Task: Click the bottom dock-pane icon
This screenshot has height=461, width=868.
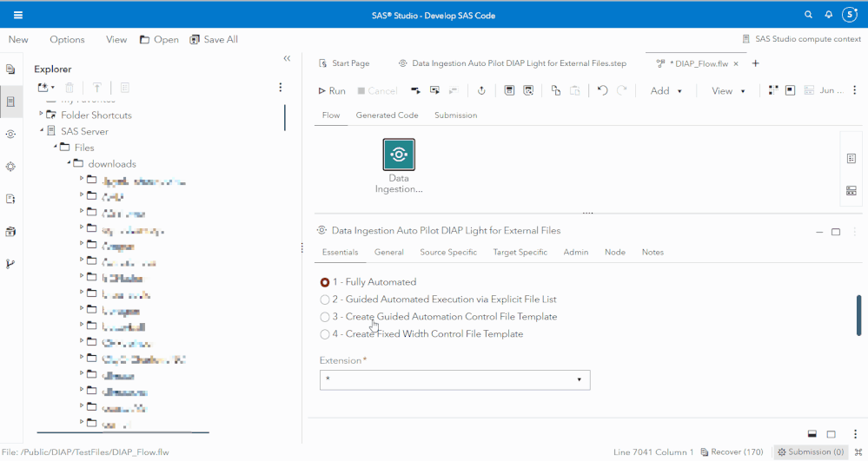Action: point(812,434)
